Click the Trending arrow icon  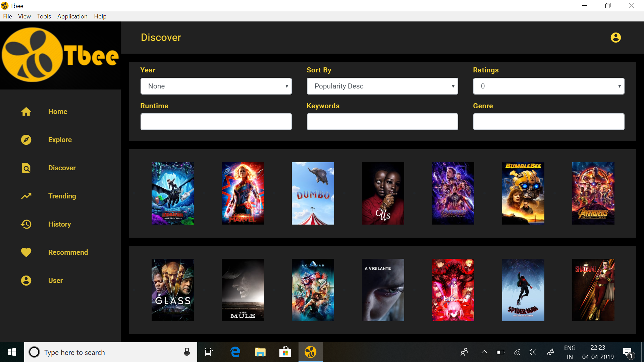(x=26, y=196)
